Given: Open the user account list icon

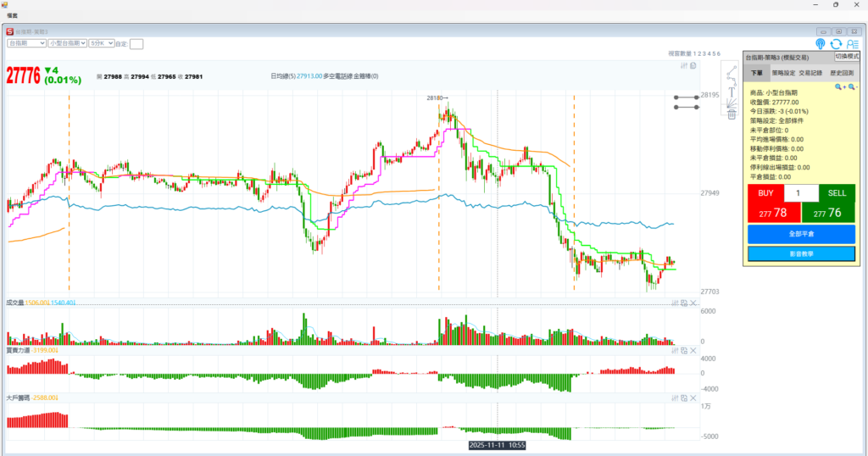Looking at the screenshot, I should coord(852,44).
